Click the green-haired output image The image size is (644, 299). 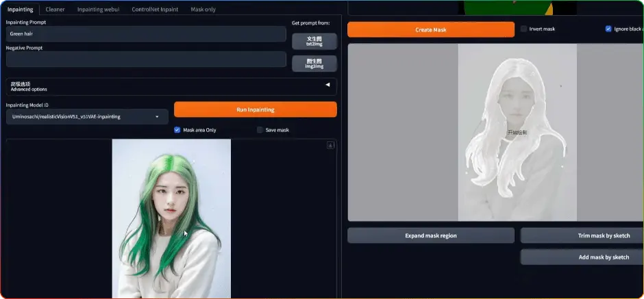[171, 219]
